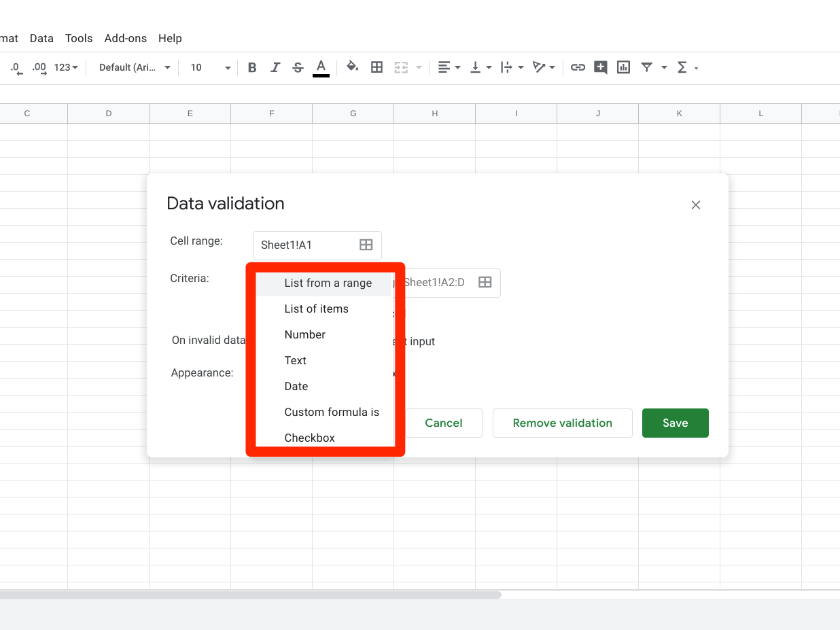
Task: Click the increase decimal places icon
Action: coord(39,67)
